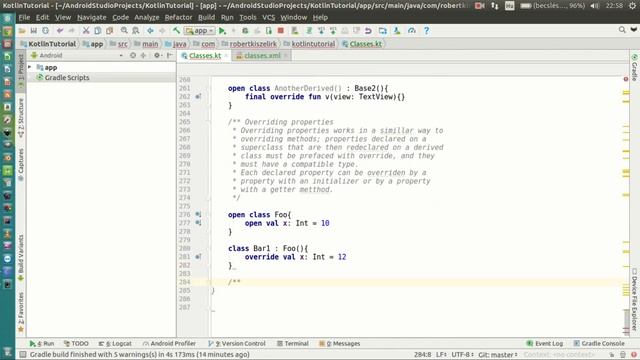Open the Navigate menu
The image size is (640, 360).
click(91, 18)
